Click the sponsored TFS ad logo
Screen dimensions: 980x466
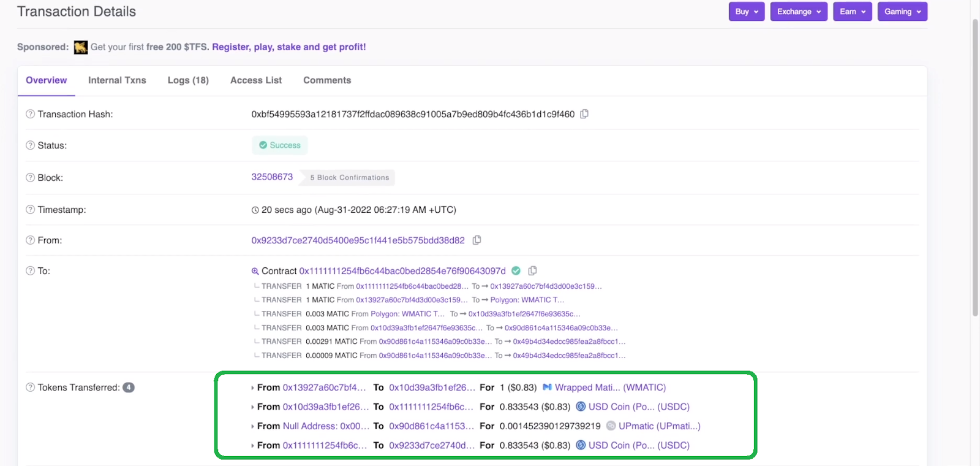[81, 47]
